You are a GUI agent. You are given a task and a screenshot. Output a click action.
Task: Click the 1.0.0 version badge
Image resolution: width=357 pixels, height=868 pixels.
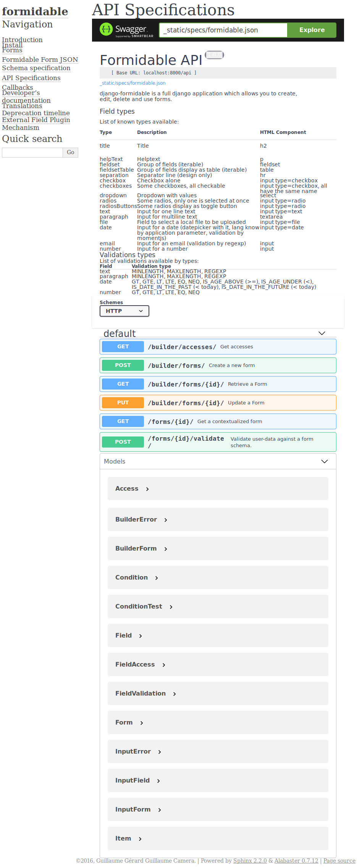(215, 55)
